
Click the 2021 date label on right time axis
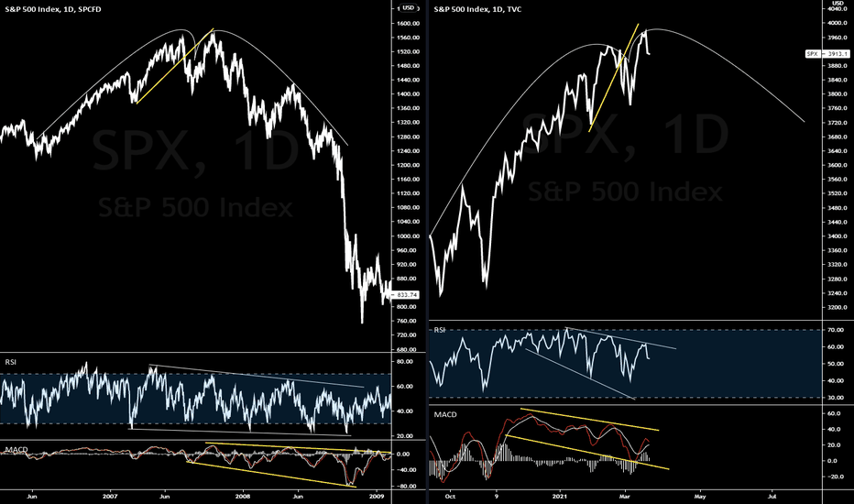[x=560, y=497]
